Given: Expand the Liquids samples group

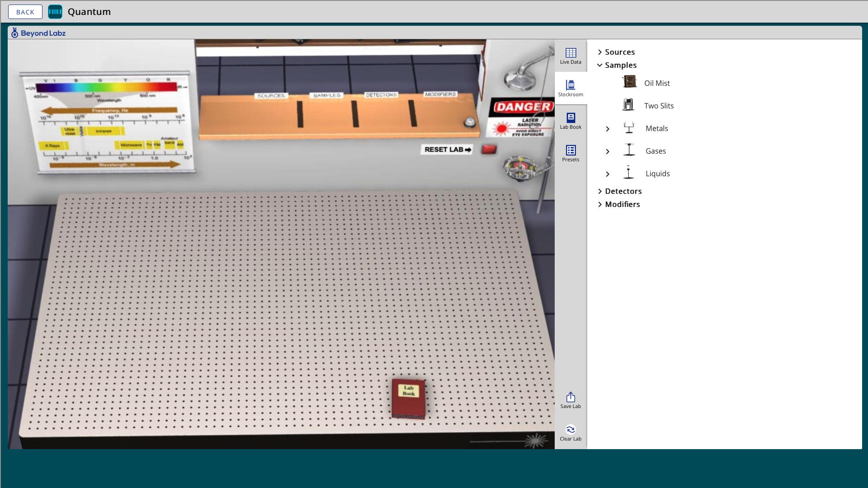Looking at the screenshot, I should click(608, 174).
